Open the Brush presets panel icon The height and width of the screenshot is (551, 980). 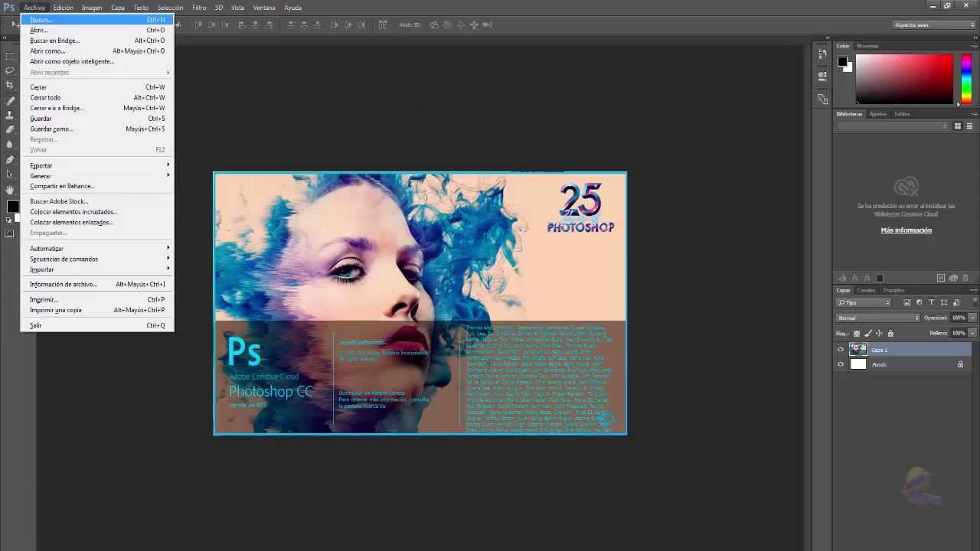click(823, 99)
